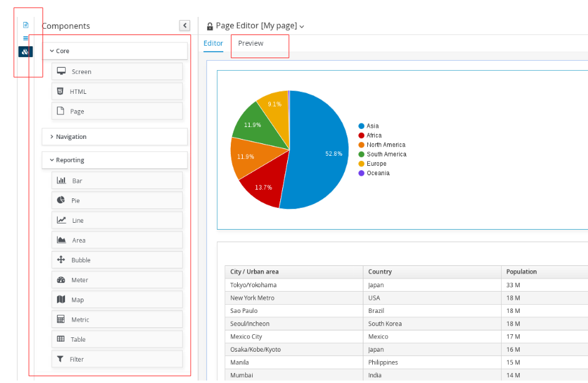
Task: Toggle Asia in the pie chart legend
Action: coord(372,126)
